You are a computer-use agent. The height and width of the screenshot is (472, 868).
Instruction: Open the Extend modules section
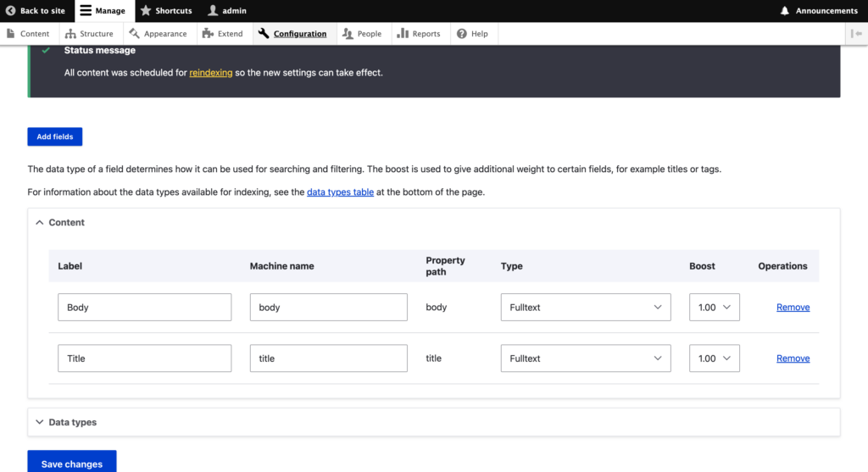pos(223,34)
